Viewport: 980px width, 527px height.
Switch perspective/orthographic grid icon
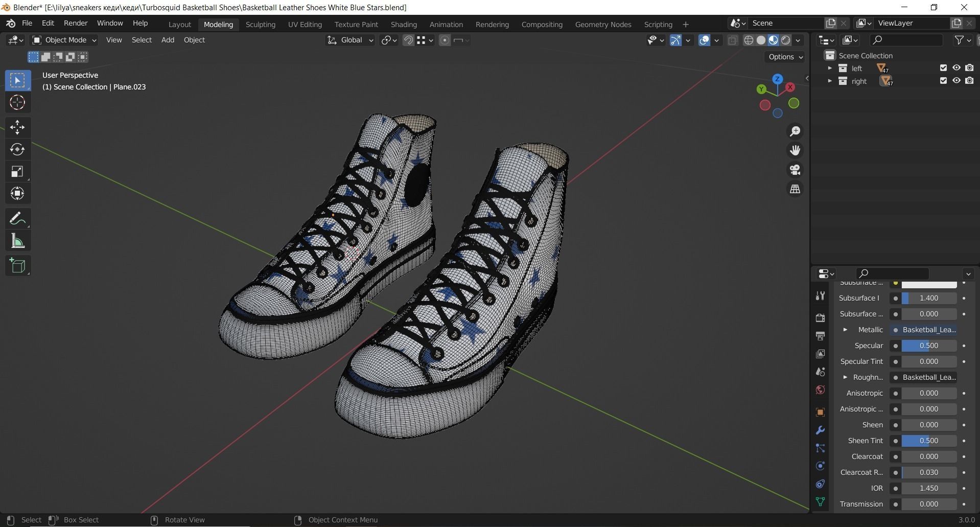point(795,189)
